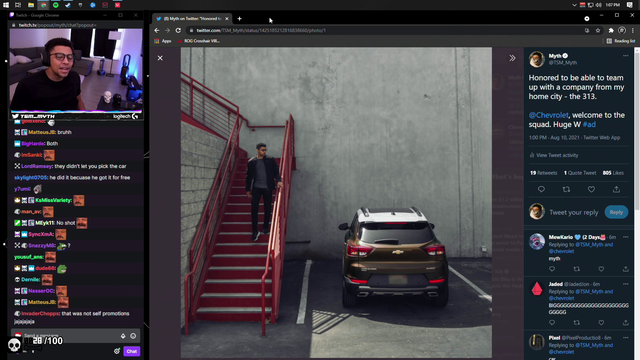The height and width of the screenshot is (360, 640).
Task: Click the chromecast media control icon in Chrome titlebar
Action: pos(587,18)
